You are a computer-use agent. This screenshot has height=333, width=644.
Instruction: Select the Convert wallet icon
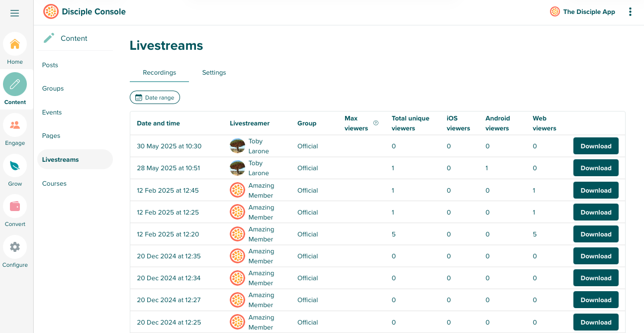(x=15, y=207)
